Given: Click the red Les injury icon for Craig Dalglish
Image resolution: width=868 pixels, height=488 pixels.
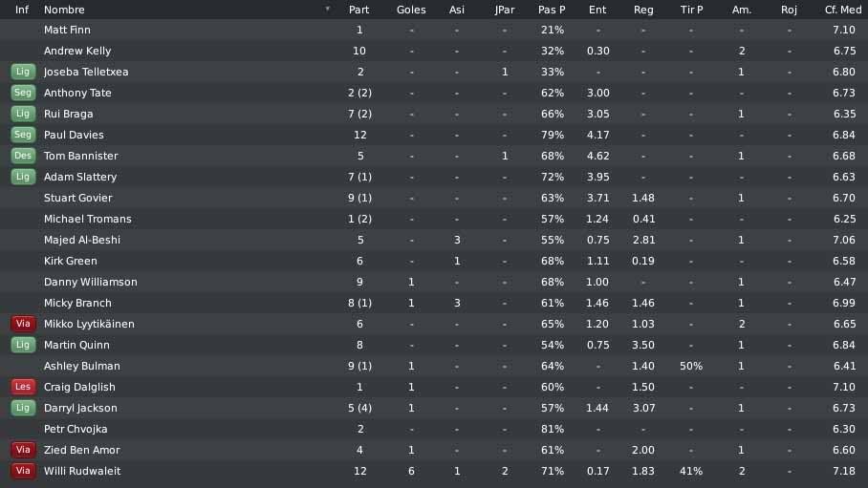Looking at the screenshot, I should click(x=23, y=388).
